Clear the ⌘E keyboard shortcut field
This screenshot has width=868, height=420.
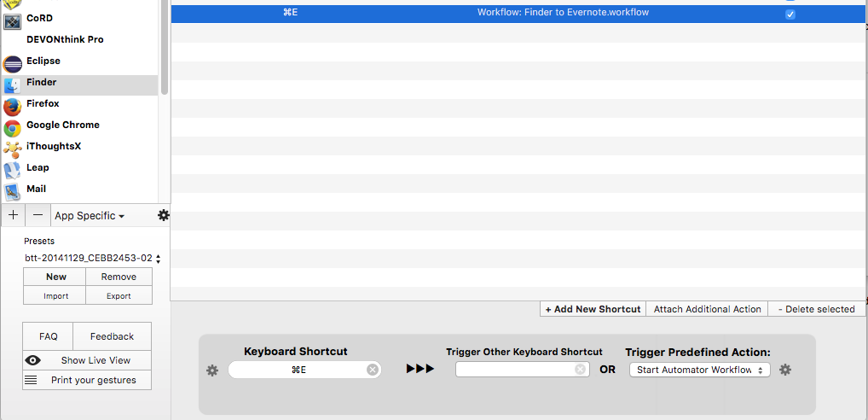tap(372, 370)
